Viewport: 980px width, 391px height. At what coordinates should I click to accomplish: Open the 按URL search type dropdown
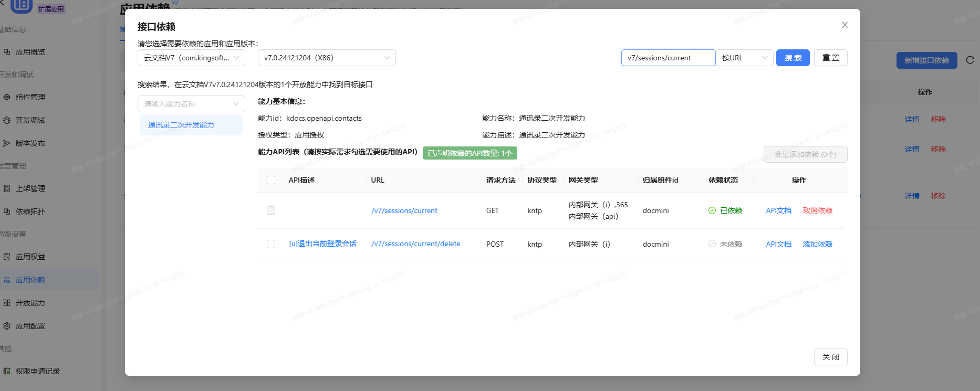745,58
